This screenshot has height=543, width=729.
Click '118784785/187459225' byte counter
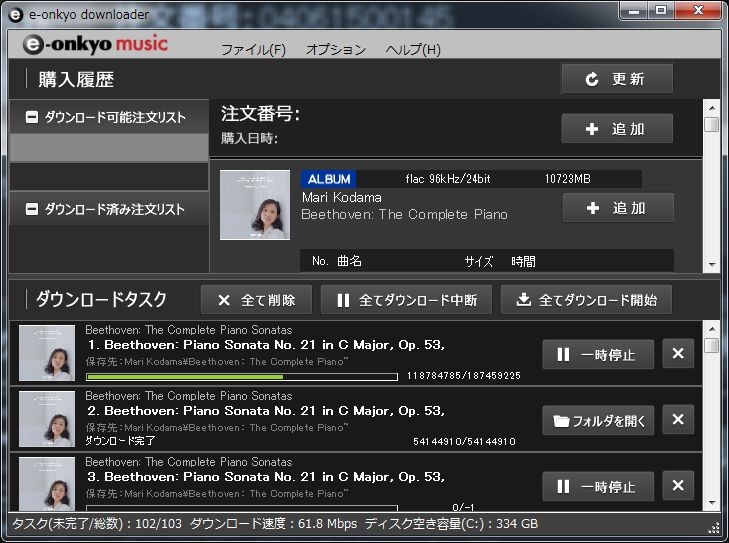(x=464, y=376)
